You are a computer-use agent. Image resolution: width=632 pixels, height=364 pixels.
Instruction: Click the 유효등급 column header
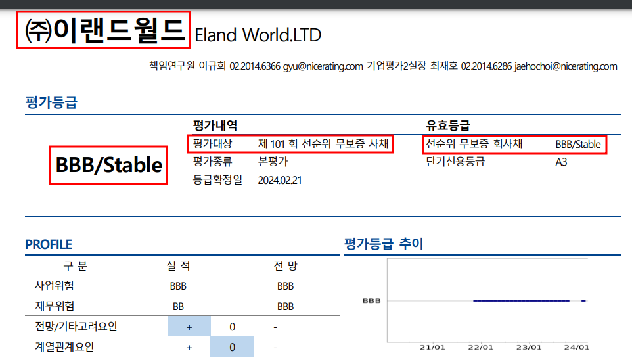point(448,125)
